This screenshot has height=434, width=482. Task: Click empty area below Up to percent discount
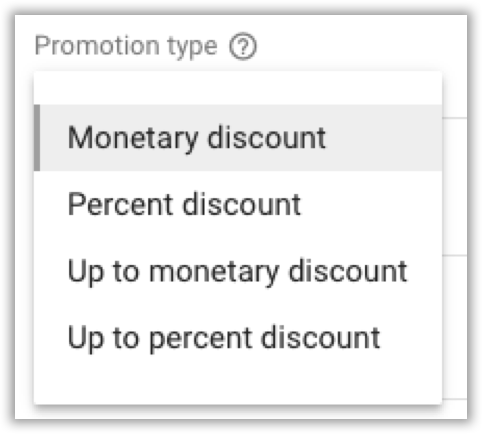point(238,388)
